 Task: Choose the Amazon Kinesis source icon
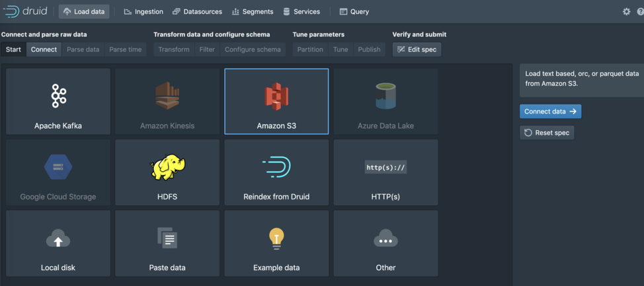click(167, 96)
